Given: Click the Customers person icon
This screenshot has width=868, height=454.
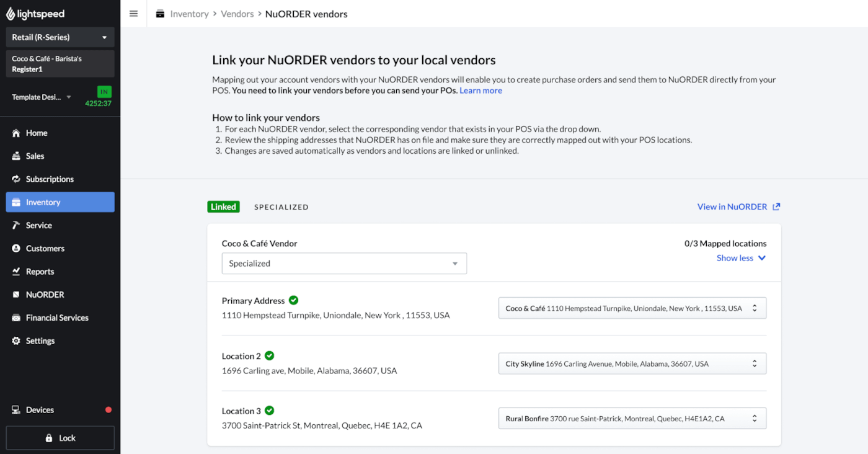Looking at the screenshot, I should [16, 248].
